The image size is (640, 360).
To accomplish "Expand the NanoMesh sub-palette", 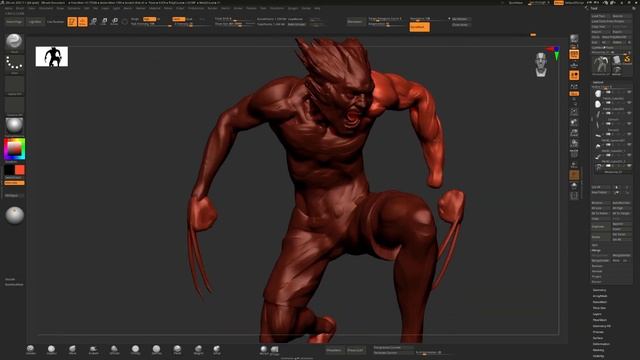I will 600,302.
